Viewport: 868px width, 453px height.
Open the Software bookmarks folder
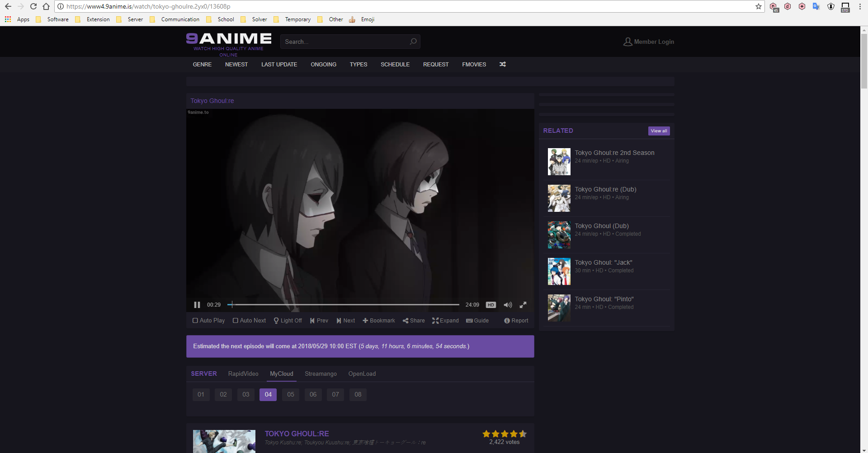tap(52, 19)
